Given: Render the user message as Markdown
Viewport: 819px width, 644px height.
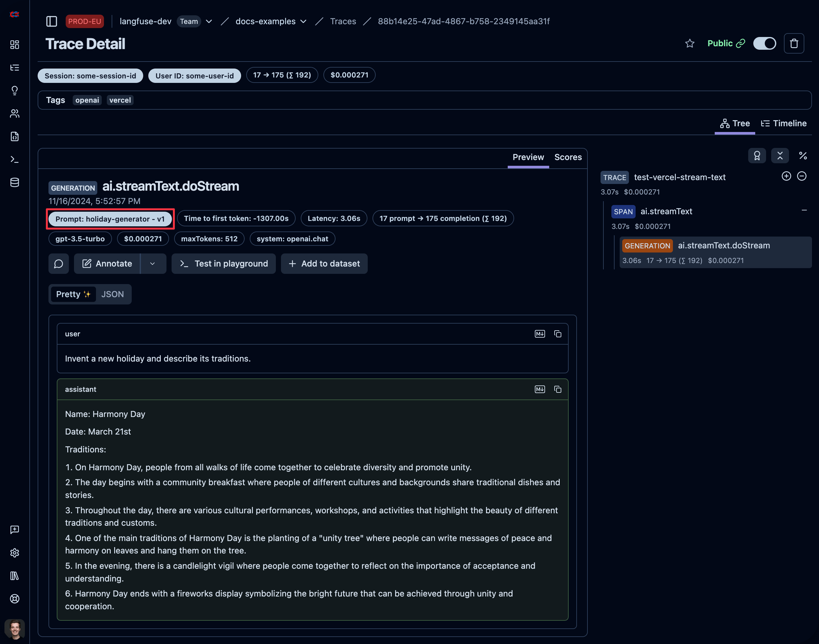Looking at the screenshot, I should point(539,334).
